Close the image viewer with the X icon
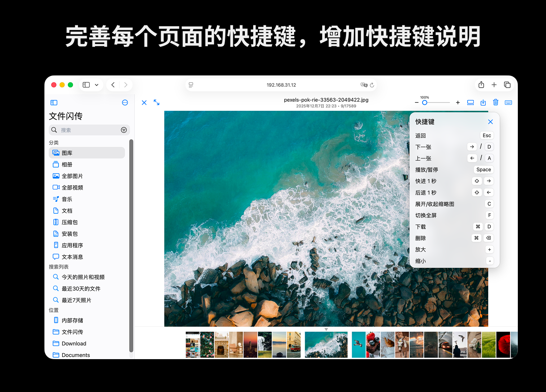The width and height of the screenshot is (546, 392). pyautogui.click(x=144, y=103)
